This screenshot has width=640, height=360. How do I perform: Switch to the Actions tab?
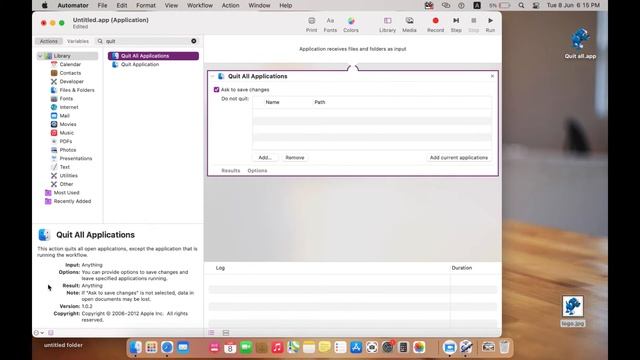(x=49, y=41)
